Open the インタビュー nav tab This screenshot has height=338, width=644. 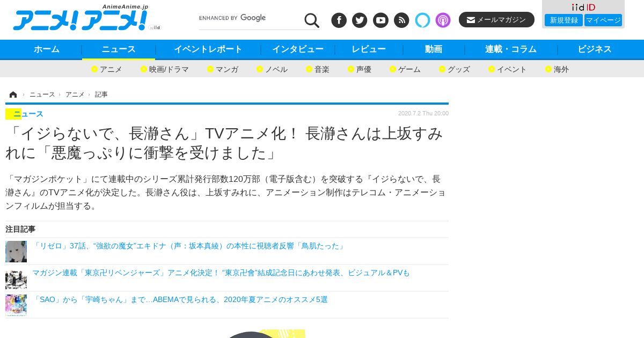click(x=298, y=49)
